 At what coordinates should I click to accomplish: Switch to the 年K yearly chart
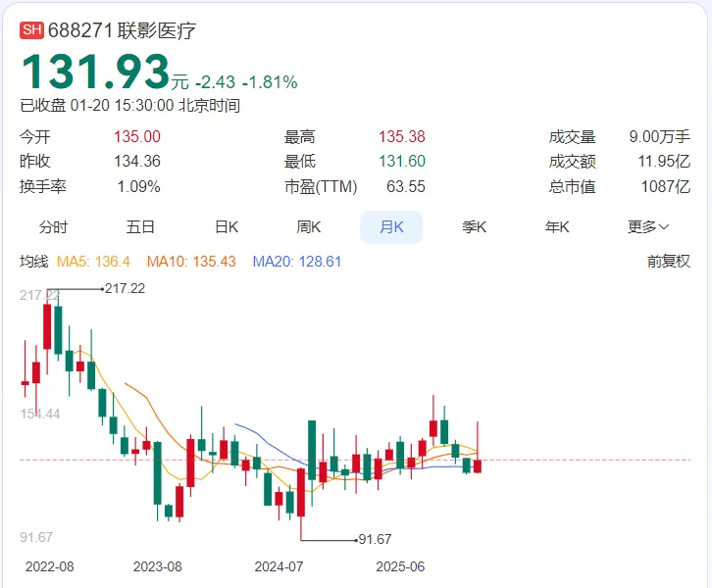pyautogui.click(x=557, y=227)
